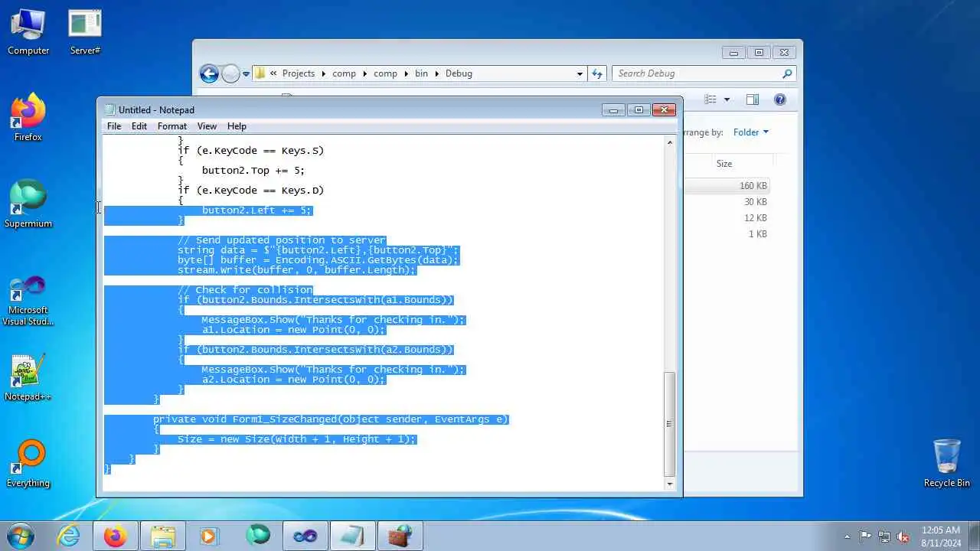Screen dimensions: 980x551
Task: Change Explorer view using the view icon
Action: coord(710,99)
